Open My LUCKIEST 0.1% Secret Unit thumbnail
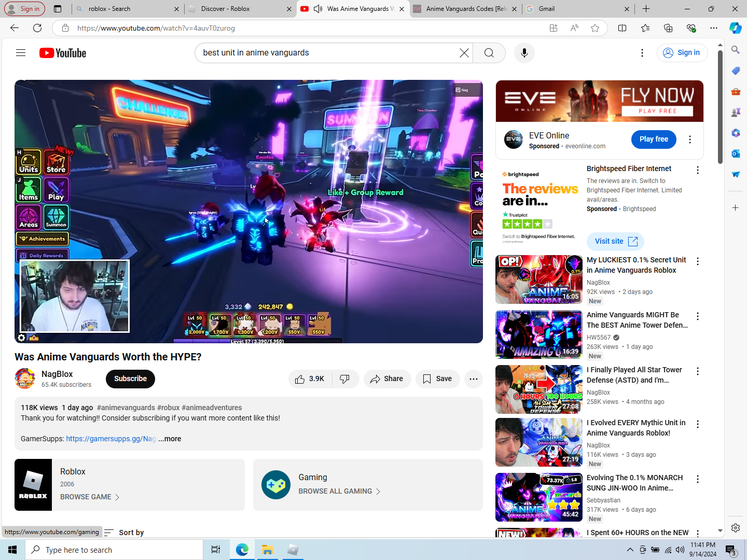This screenshot has height=560, width=747. (x=539, y=279)
